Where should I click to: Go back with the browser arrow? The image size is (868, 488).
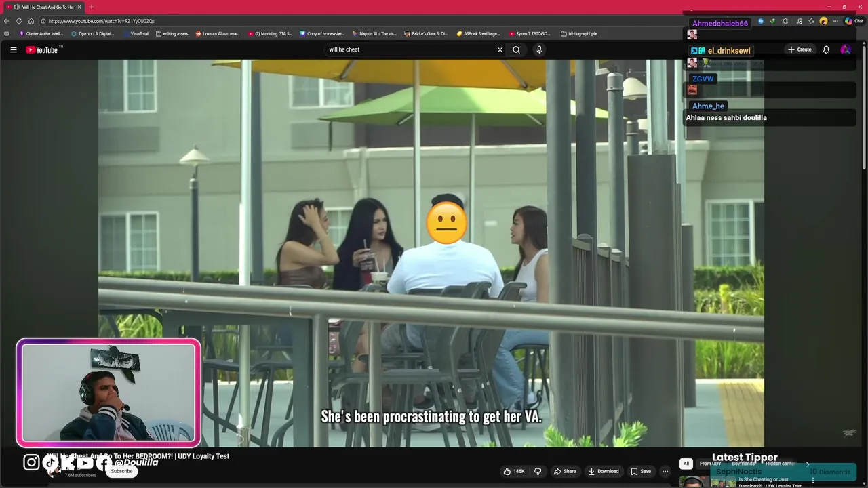(x=7, y=21)
